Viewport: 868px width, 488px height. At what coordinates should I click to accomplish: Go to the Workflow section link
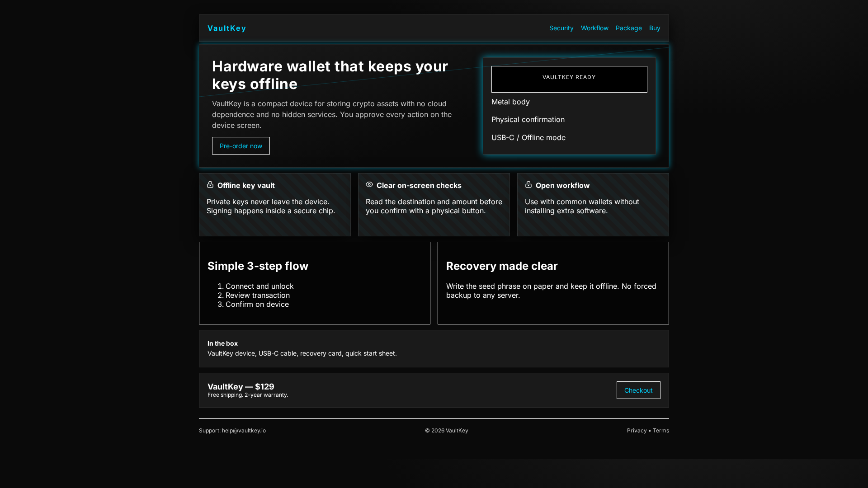594,28
